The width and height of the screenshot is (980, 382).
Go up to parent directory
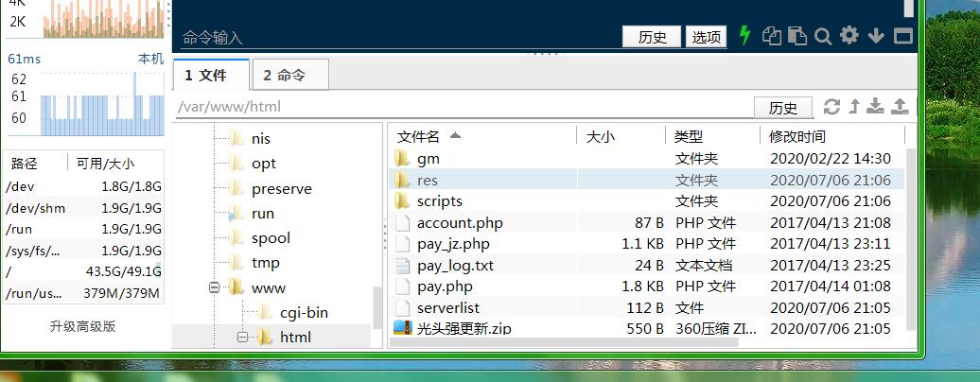tap(853, 106)
